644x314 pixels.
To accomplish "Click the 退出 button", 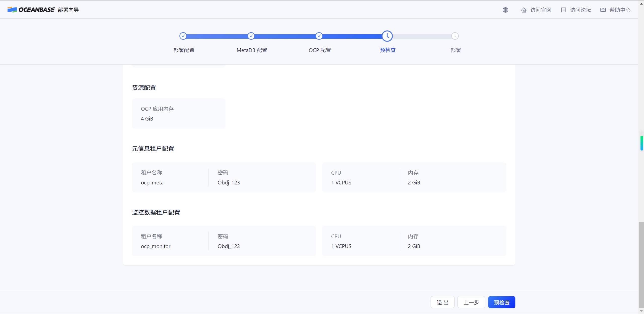I will (442, 302).
